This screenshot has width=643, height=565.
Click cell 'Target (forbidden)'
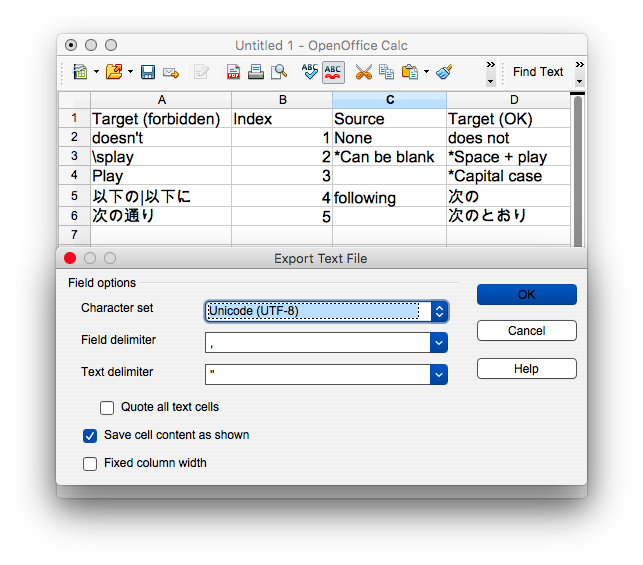(x=161, y=118)
